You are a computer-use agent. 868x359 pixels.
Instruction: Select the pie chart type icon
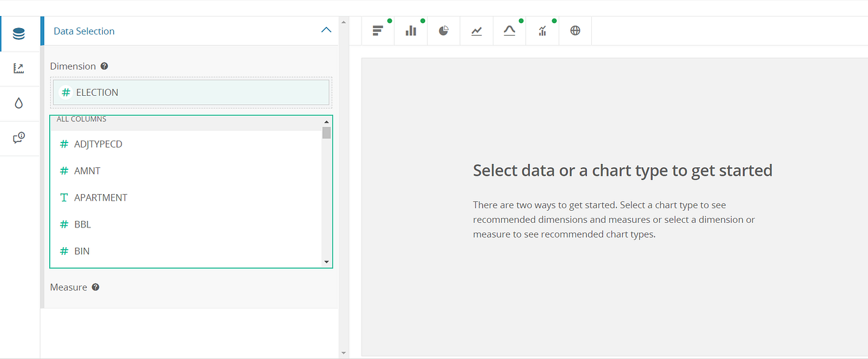tap(444, 31)
